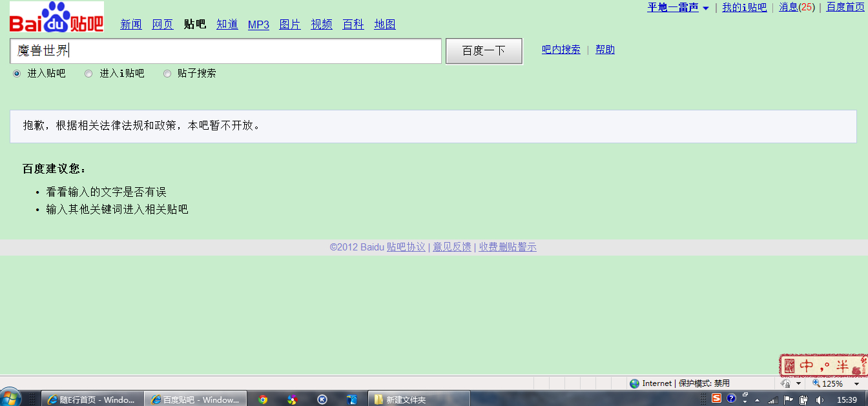Expand the 平地一雷声 user menu arrow
The height and width of the screenshot is (406, 868).
(705, 8)
